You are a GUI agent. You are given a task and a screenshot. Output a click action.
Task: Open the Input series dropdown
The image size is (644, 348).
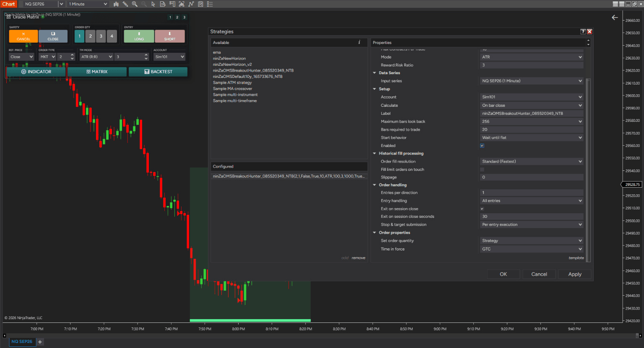click(532, 81)
